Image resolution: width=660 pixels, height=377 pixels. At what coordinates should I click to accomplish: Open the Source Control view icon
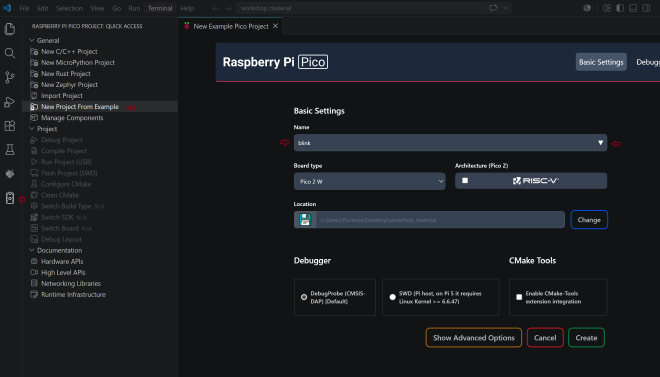[x=10, y=77]
